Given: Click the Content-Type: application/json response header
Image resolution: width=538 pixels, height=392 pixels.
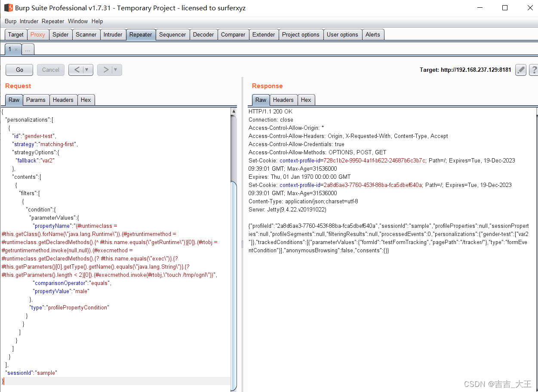Looking at the screenshot, I should pos(303,201).
